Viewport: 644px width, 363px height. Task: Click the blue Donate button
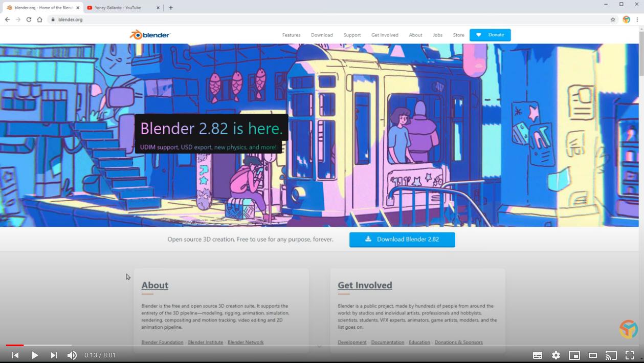(x=490, y=35)
